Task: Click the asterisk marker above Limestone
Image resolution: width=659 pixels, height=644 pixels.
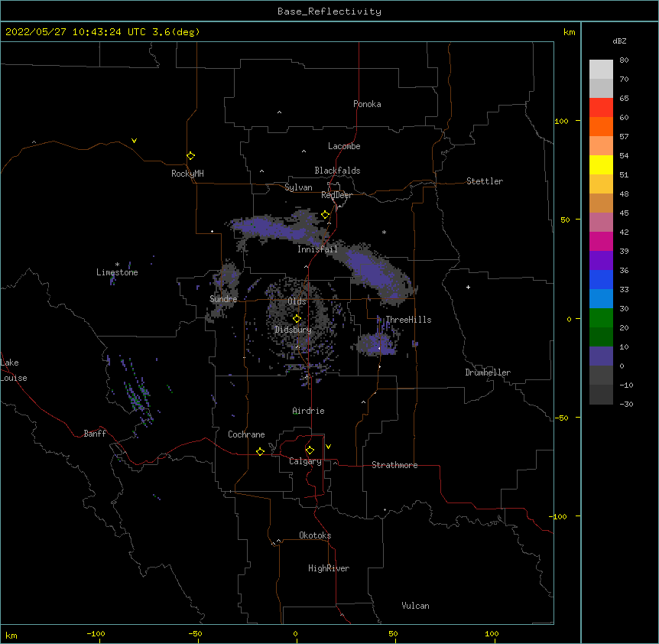Action: coord(117,265)
